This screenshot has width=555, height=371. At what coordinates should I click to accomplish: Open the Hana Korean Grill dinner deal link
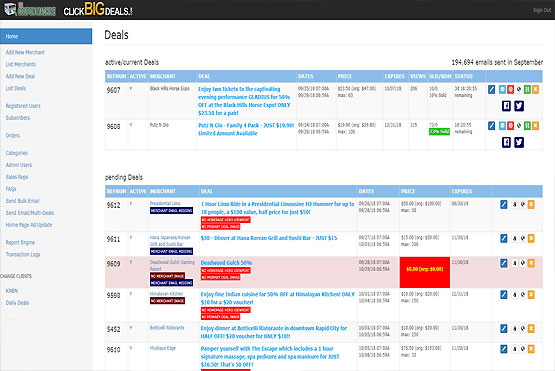click(269, 238)
